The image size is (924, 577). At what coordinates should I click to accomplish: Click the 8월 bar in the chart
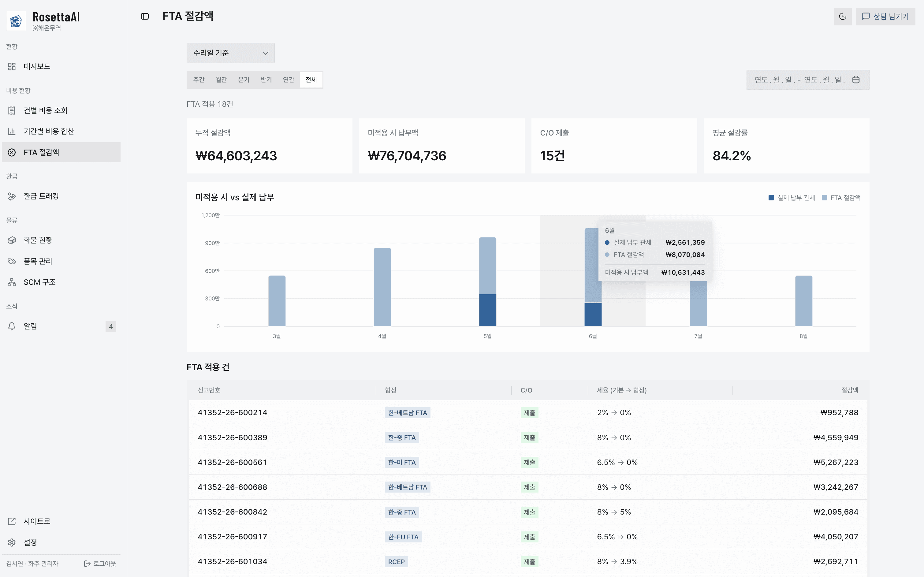click(803, 301)
